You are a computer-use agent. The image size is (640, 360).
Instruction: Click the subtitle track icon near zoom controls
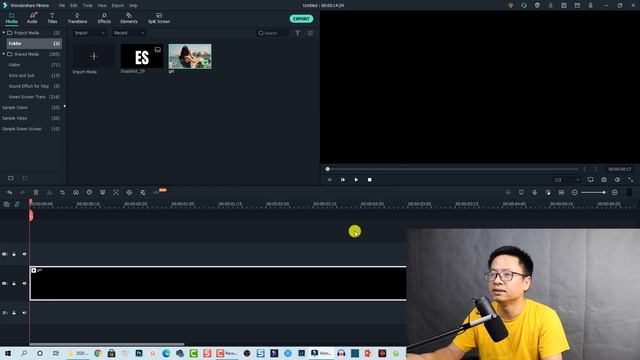[x=561, y=192]
